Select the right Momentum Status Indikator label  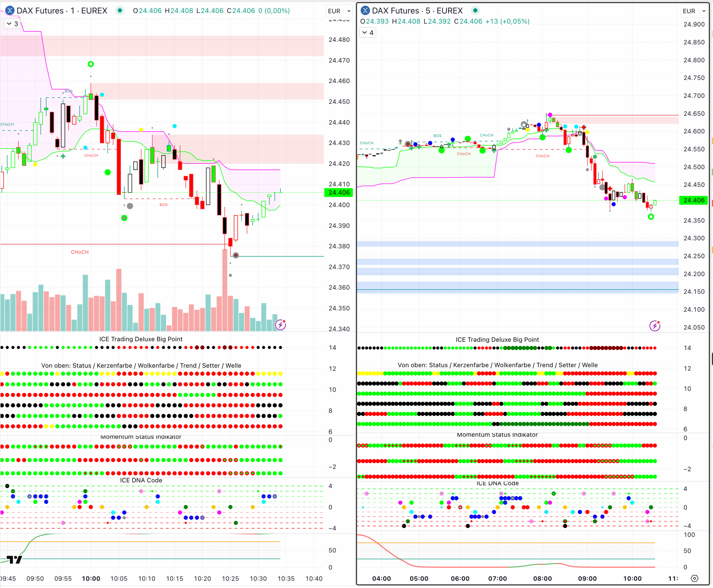tap(497, 435)
